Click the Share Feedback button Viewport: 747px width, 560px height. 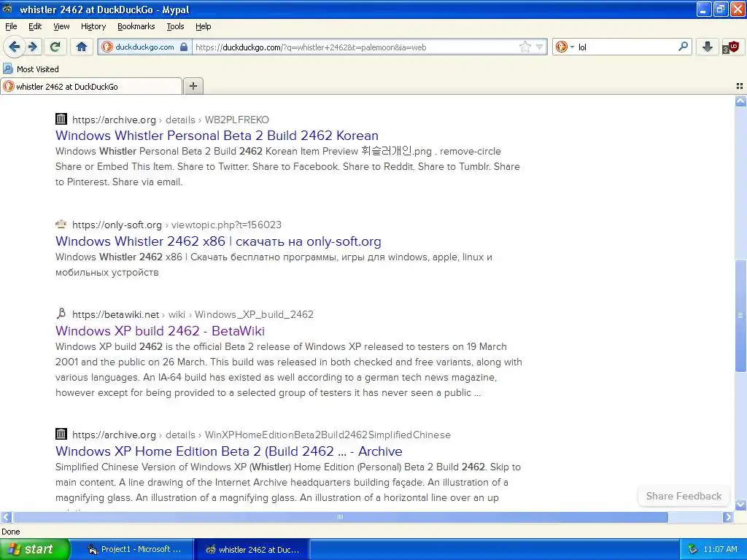click(x=684, y=496)
